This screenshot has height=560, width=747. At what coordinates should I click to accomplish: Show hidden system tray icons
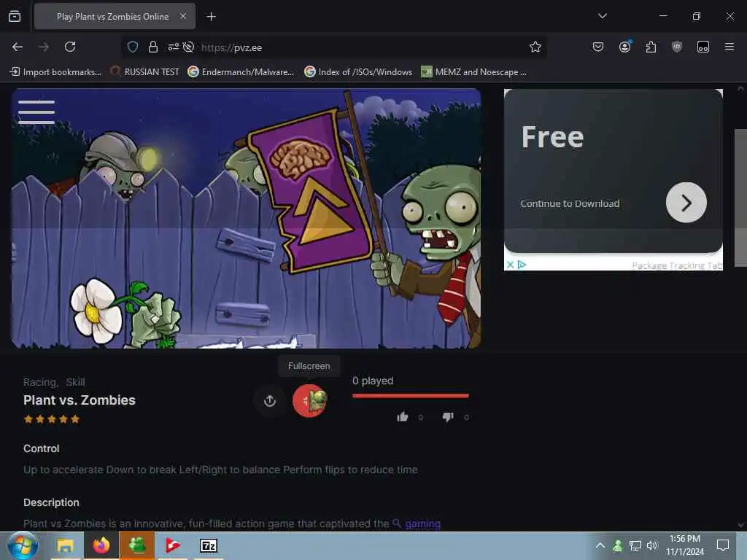(x=600, y=545)
